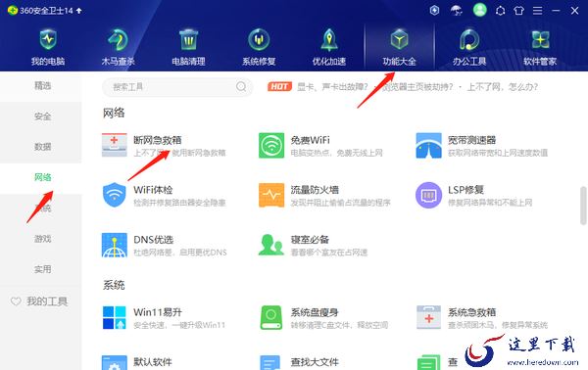Launch the 断网急救箱 first-aid icon
588x370 pixels.
[x=115, y=145]
